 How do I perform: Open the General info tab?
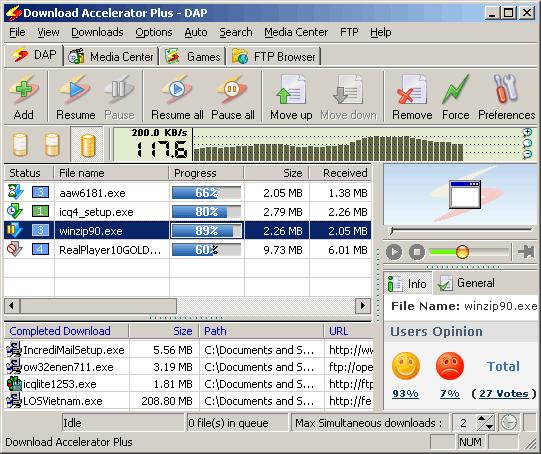(466, 283)
